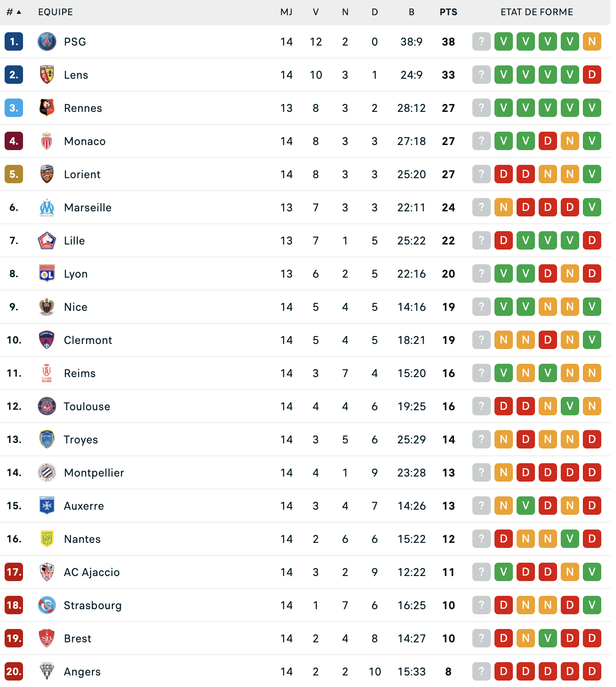This screenshot has width=616, height=687.
Task: Click PSG's orange N form badge
Action: (x=592, y=42)
